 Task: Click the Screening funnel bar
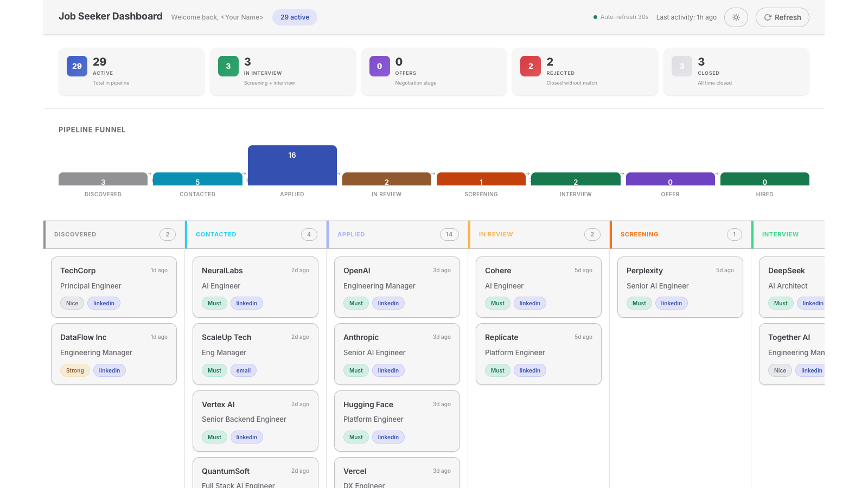481,179
